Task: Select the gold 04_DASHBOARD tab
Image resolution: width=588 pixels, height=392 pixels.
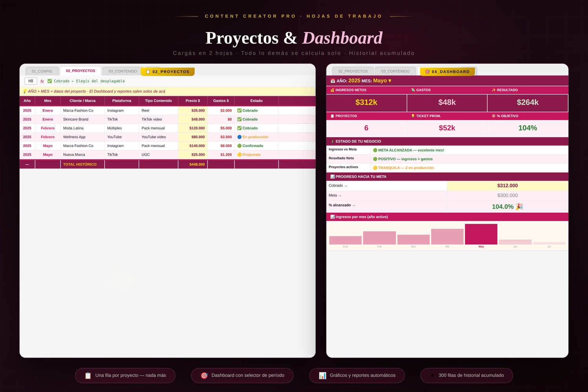Action: tap(447, 72)
